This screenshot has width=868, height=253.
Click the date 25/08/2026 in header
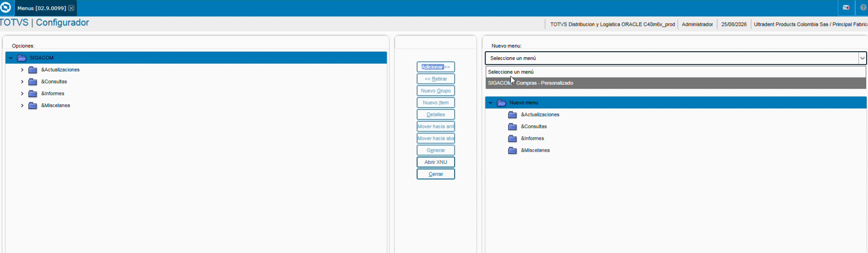[x=734, y=24]
